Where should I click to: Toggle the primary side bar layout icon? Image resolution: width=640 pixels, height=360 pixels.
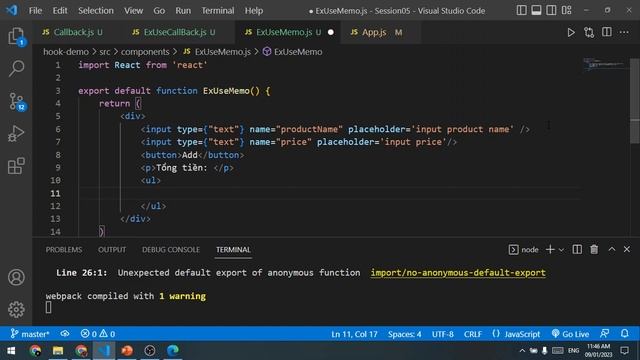[x=521, y=10]
